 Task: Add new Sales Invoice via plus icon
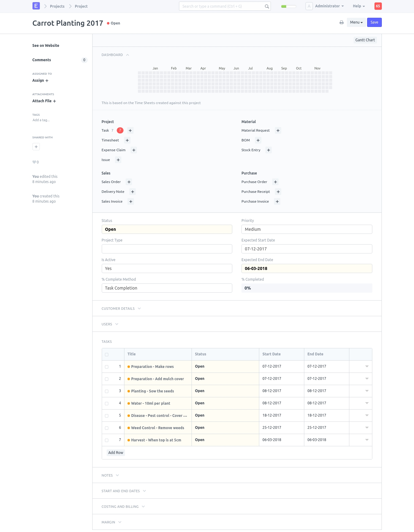[131, 201]
